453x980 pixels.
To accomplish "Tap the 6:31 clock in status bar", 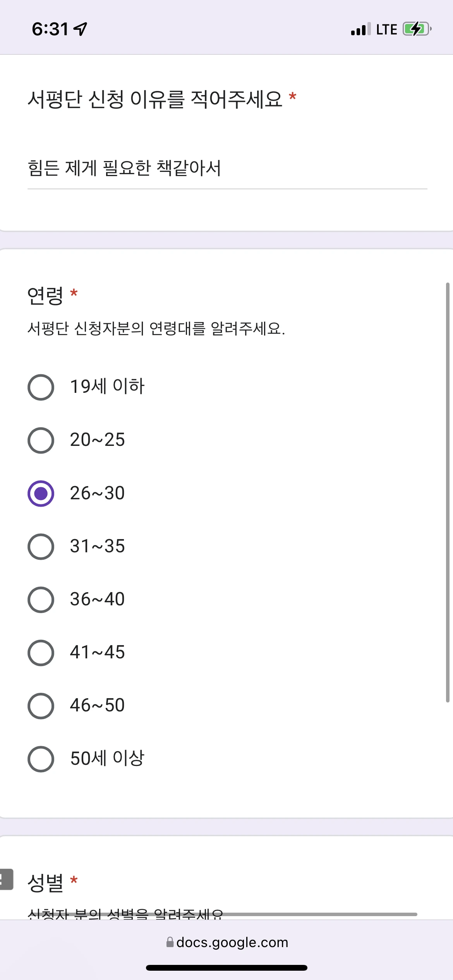I will [50, 29].
